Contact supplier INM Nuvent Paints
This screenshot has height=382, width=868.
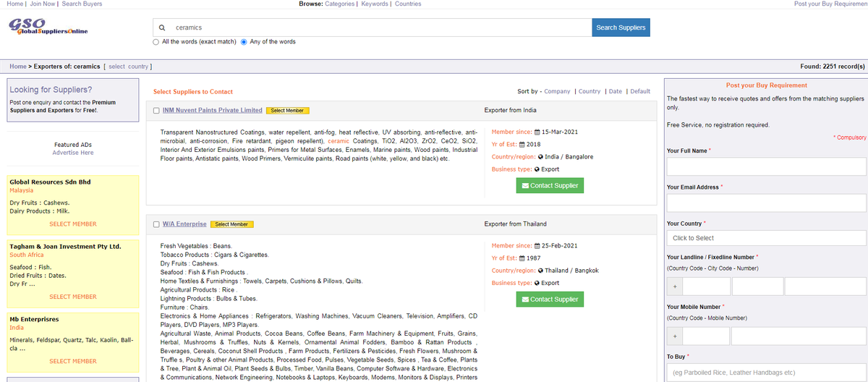click(x=550, y=185)
